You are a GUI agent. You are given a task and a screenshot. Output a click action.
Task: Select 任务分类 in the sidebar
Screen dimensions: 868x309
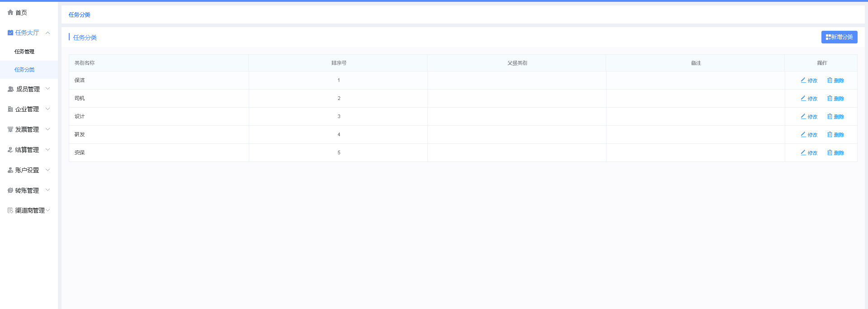point(24,70)
